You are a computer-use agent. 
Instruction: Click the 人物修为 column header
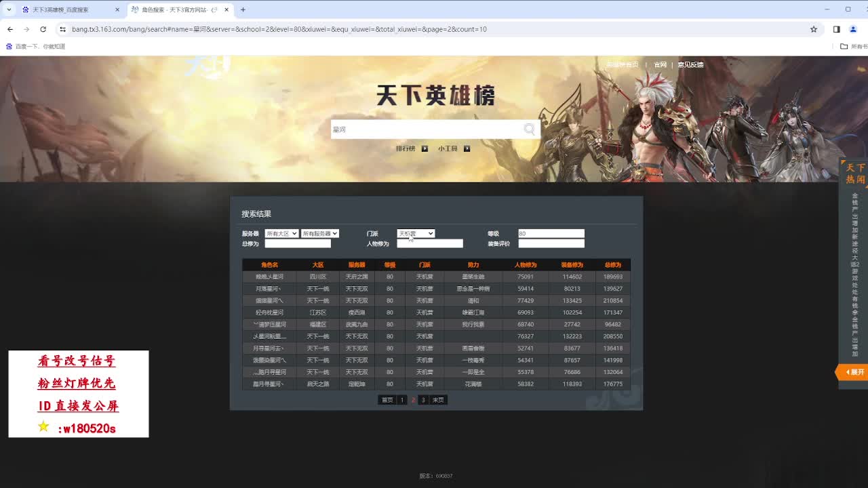pyautogui.click(x=525, y=265)
